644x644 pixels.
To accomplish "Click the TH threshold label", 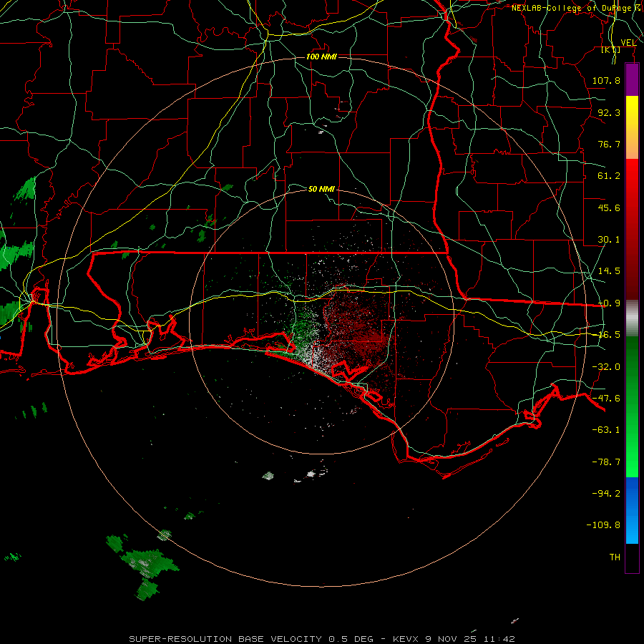I will (x=615, y=557).
